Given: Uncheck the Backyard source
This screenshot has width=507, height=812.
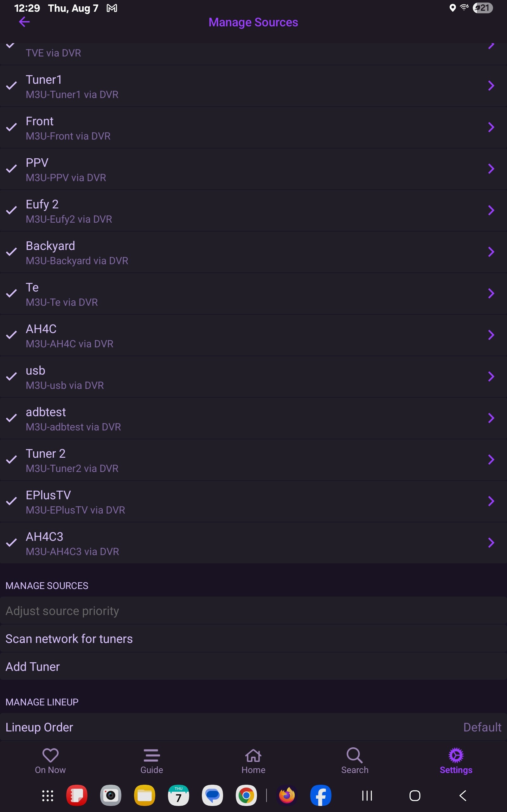Looking at the screenshot, I should (x=11, y=252).
